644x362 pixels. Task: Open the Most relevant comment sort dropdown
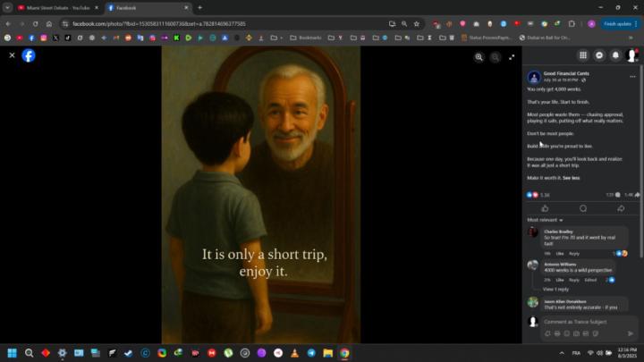tap(545, 220)
